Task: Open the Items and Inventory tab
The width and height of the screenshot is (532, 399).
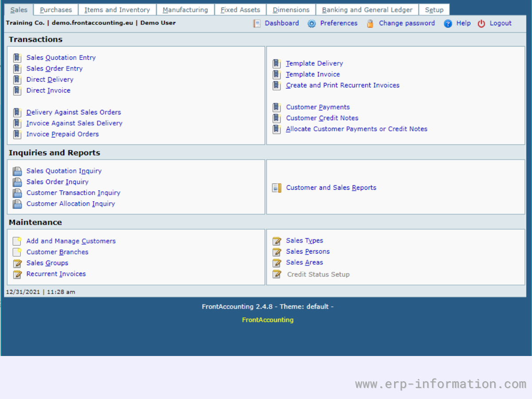Action: point(117,10)
